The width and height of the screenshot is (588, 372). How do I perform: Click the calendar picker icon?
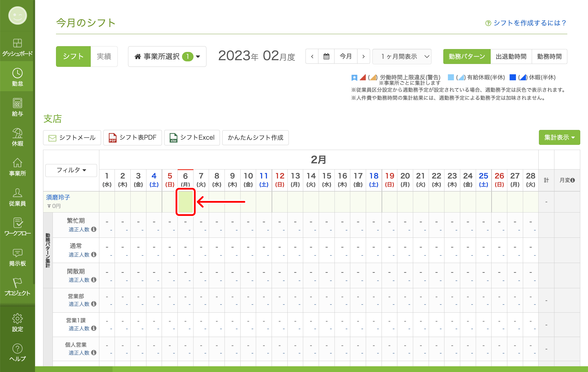click(x=326, y=56)
